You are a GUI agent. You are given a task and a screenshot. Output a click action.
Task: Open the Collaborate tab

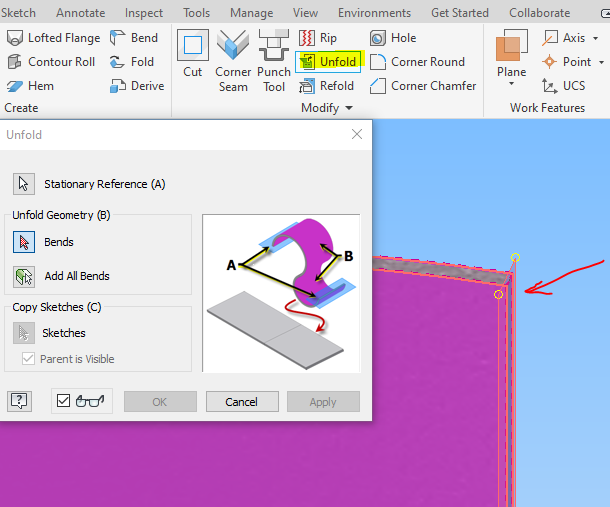click(540, 13)
